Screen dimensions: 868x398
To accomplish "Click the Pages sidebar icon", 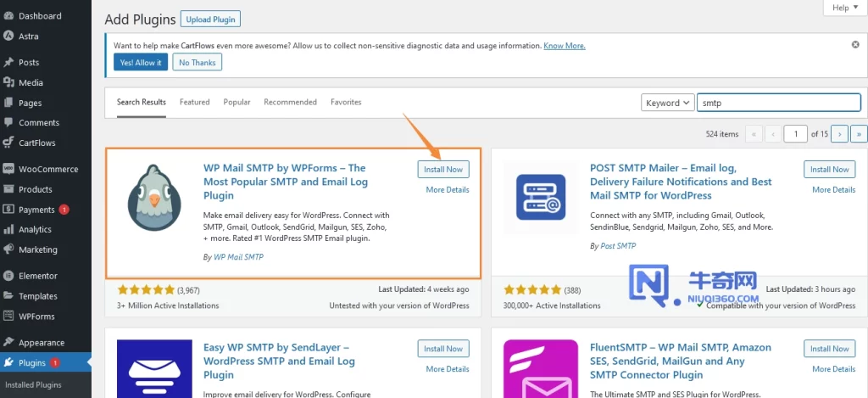I will click(8, 103).
